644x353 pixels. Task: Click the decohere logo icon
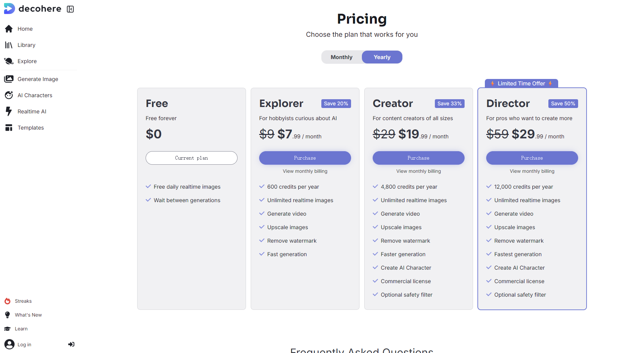[9, 8]
